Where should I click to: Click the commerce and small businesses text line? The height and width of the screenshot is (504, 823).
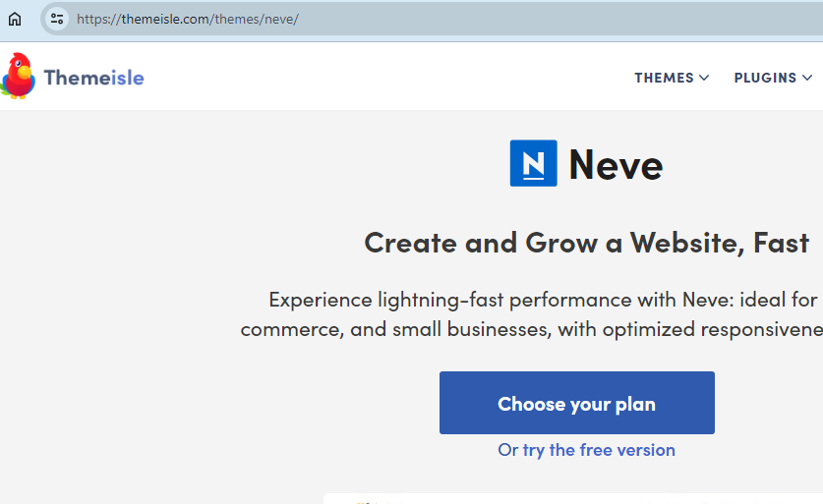point(531,329)
